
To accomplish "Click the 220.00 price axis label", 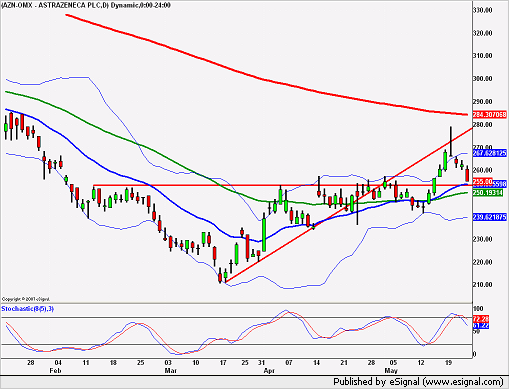I will pyautogui.click(x=482, y=262).
